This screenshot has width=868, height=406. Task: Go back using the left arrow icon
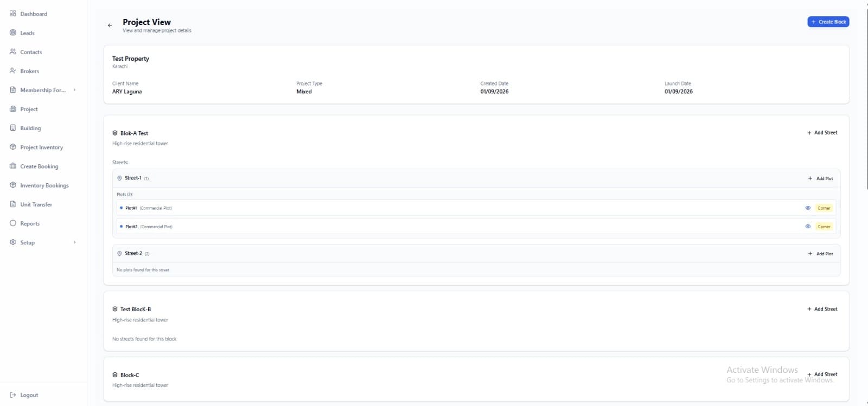click(x=110, y=25)
